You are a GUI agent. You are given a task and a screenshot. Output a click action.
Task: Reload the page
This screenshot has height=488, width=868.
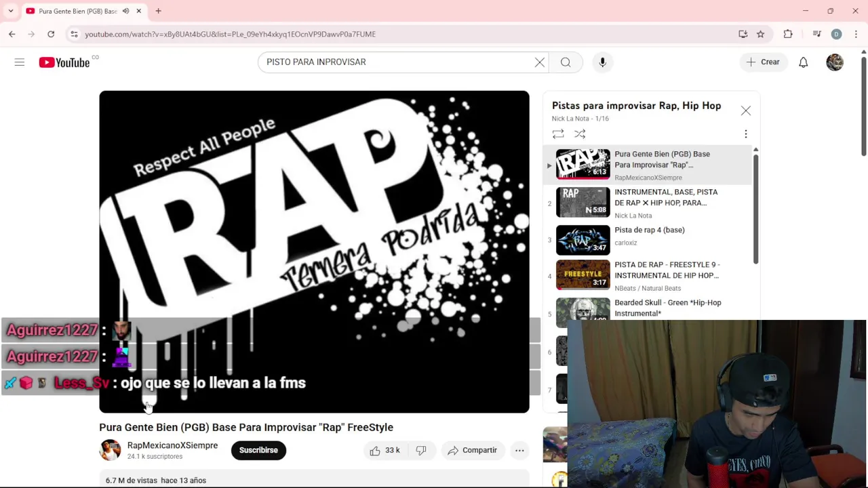51,34
